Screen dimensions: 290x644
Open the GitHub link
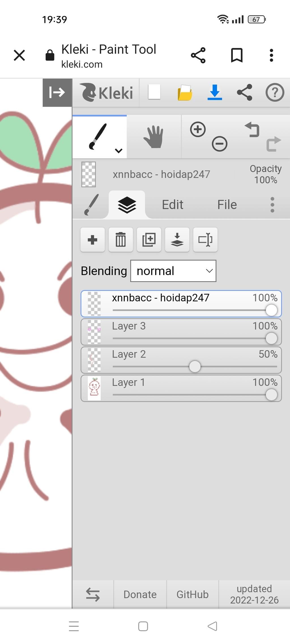click(x=193, y=594)
